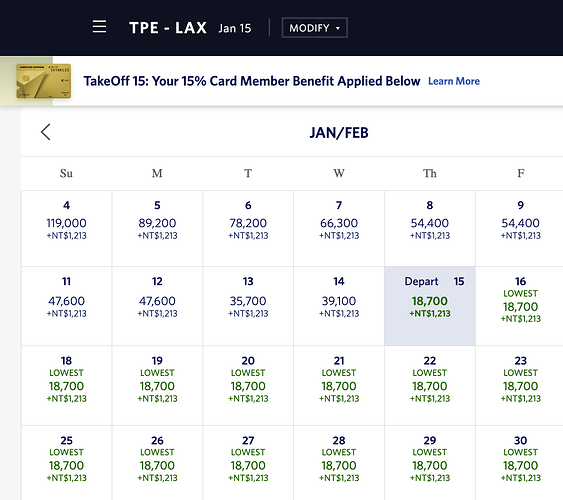The width and height of the screenshot is (563, 500).
Task: Select January 11 date cell
Action: click(x=66, y=306)
